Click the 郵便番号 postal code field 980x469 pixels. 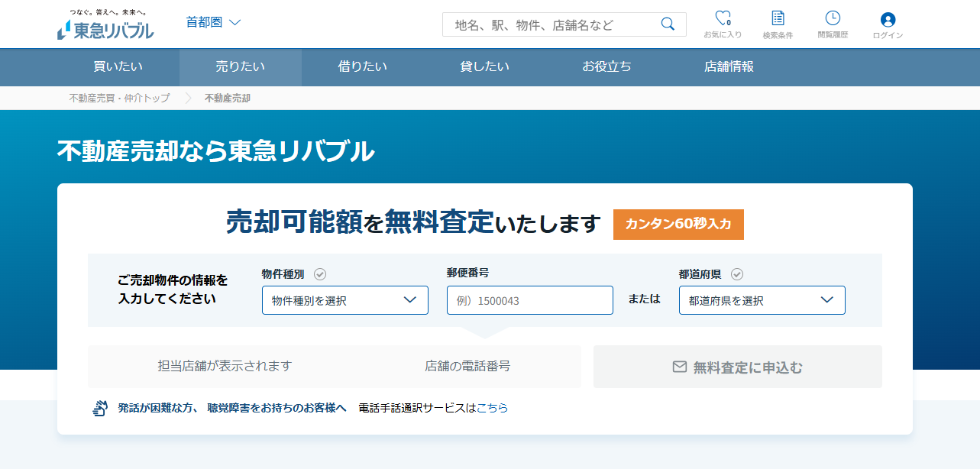529,299
